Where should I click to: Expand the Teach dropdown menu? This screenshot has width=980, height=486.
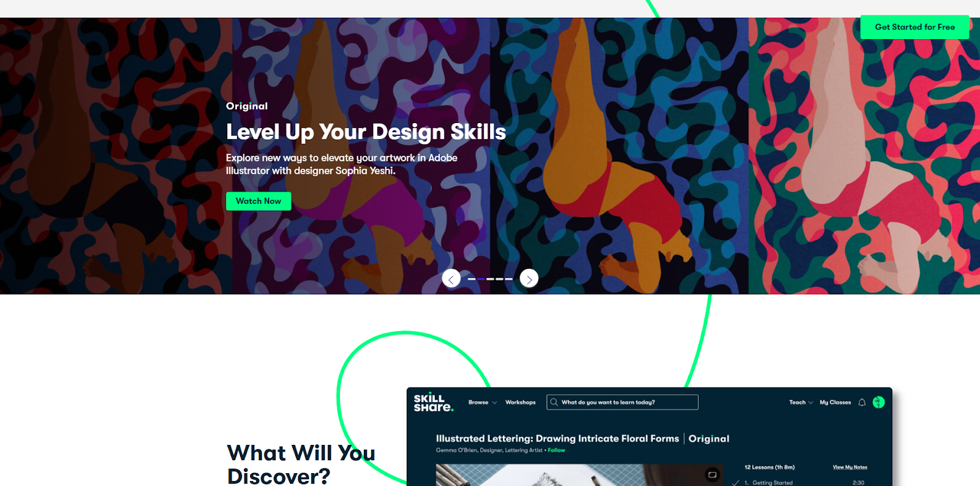tap(801, 402)
